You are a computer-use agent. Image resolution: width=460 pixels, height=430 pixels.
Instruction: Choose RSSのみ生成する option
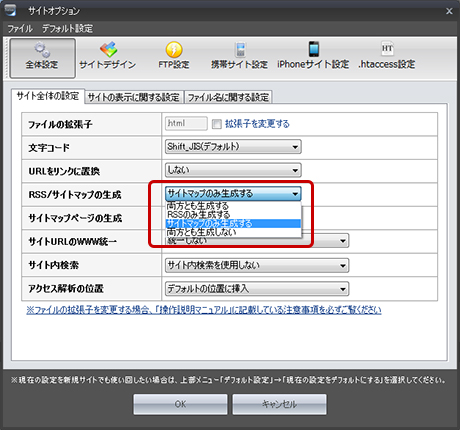[233, 215]
